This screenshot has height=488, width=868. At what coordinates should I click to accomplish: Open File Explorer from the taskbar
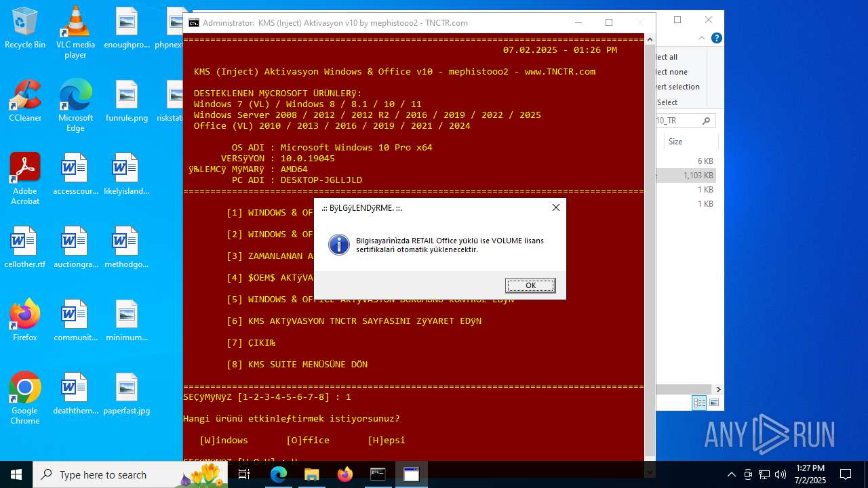coord(311,474)
